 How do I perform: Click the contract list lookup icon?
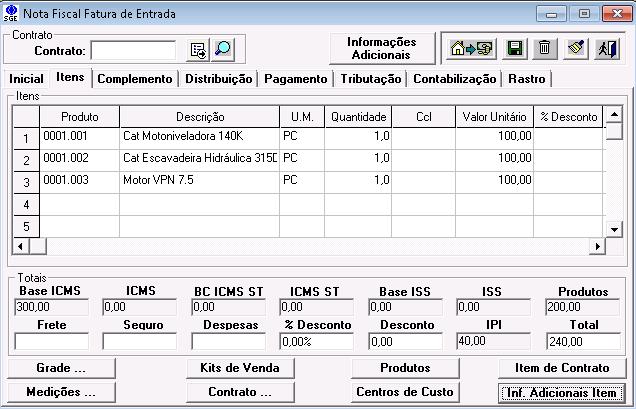(x=198, y=49)
